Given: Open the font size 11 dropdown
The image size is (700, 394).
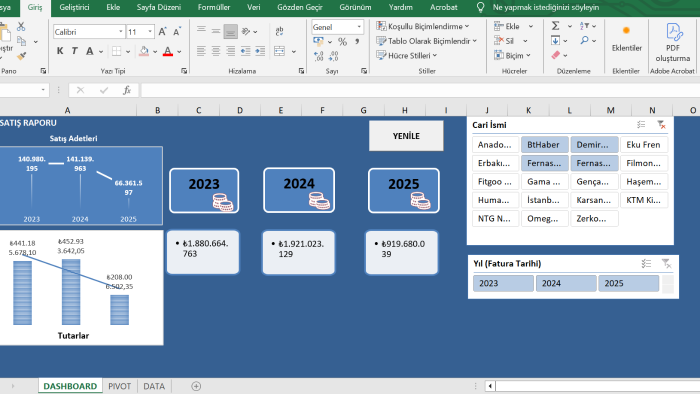Looking at the screenshot, I should [x=150, y=32].
